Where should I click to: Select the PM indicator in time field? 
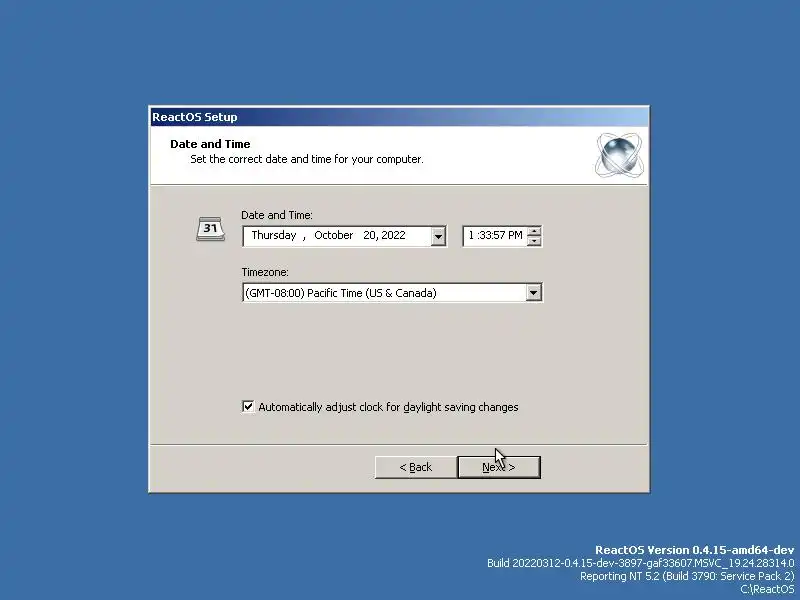515,235
